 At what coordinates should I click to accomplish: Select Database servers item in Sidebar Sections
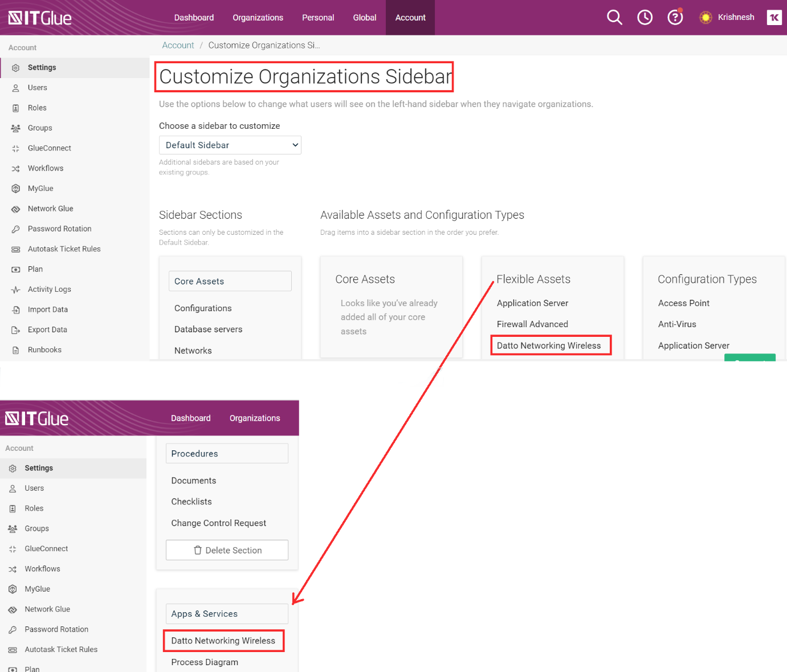[208, 329]
